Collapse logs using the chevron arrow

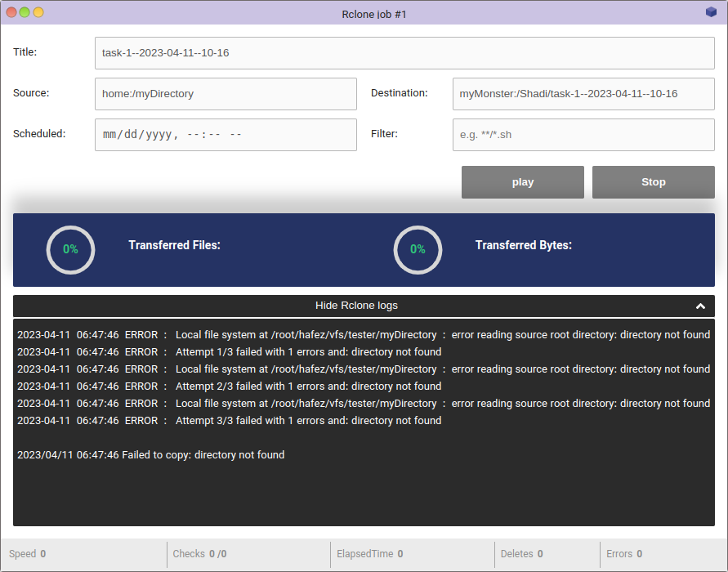tap(700, 306)
